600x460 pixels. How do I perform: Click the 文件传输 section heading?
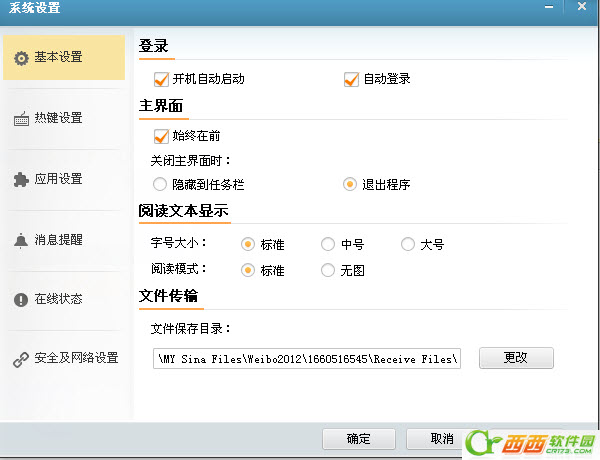(x=168, y=296)
